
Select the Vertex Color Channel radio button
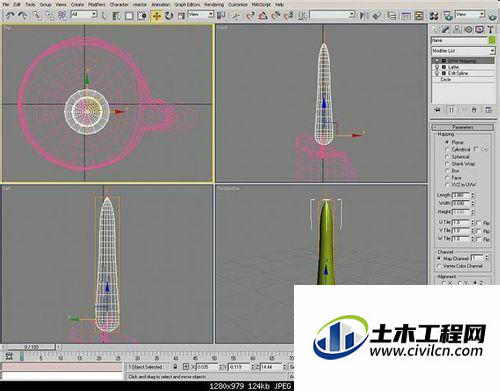(x=439, y=266)
